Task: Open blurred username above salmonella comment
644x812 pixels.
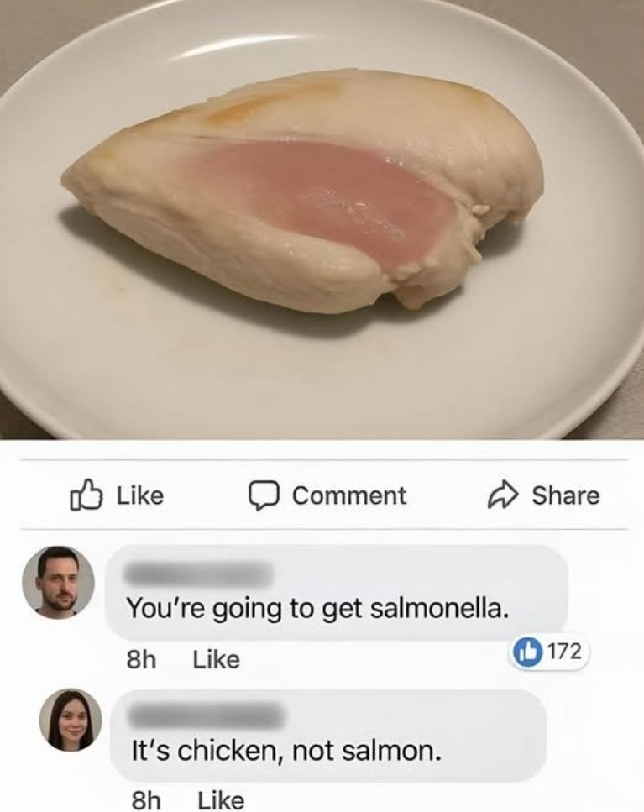Action: 199,574
